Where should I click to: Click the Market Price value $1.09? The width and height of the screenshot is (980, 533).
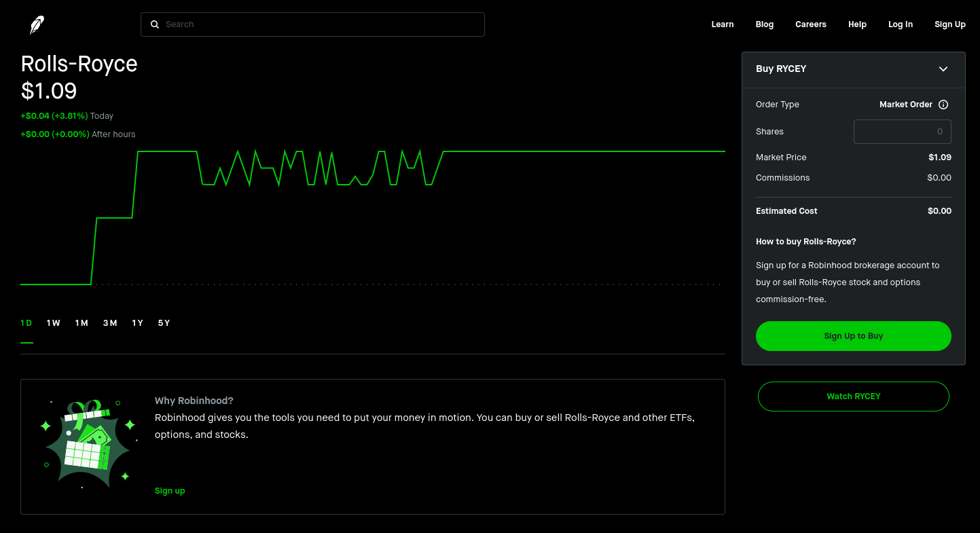pos(940,158)
